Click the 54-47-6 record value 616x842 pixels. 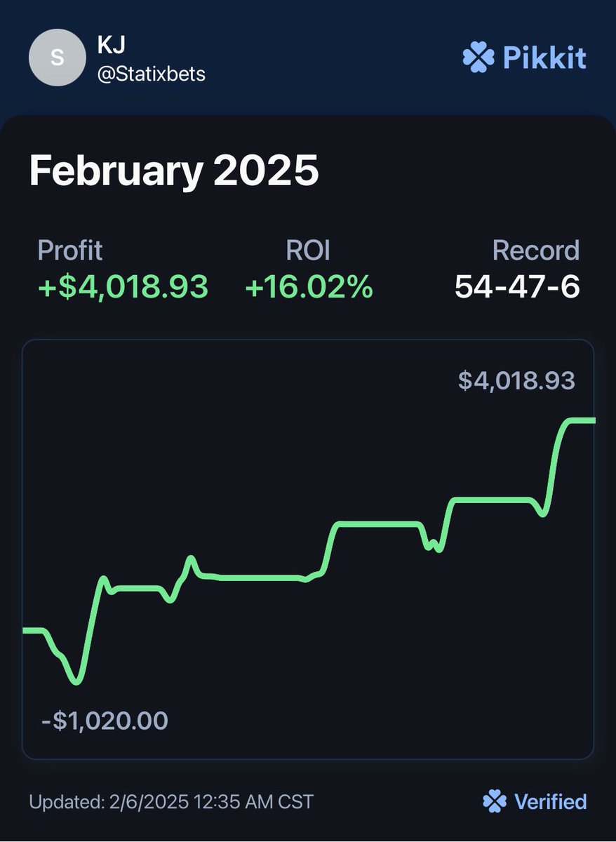pyautogui.click(x=517, y=287)
